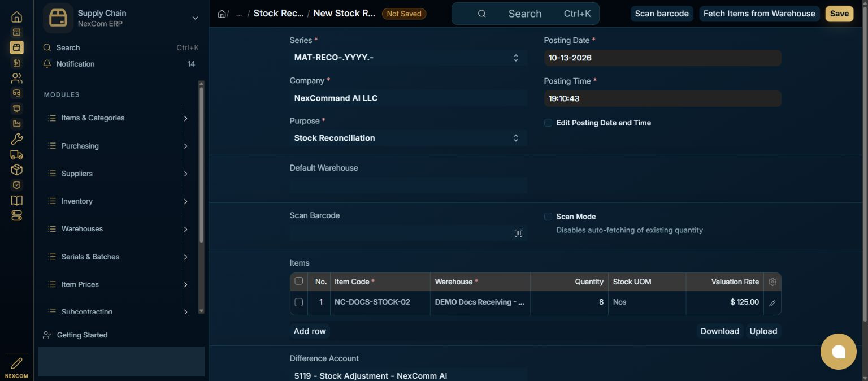This screenshot has width=868, height=381.
Task: Open the calendar-like icon below Home in rail
Action: pos(16,32)
